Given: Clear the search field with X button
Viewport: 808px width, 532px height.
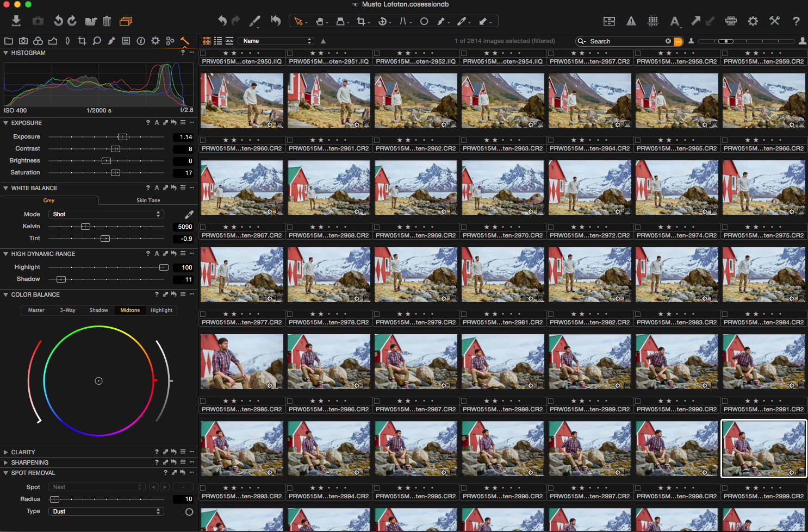Looking at the screenshot, I should coord(668,41).
